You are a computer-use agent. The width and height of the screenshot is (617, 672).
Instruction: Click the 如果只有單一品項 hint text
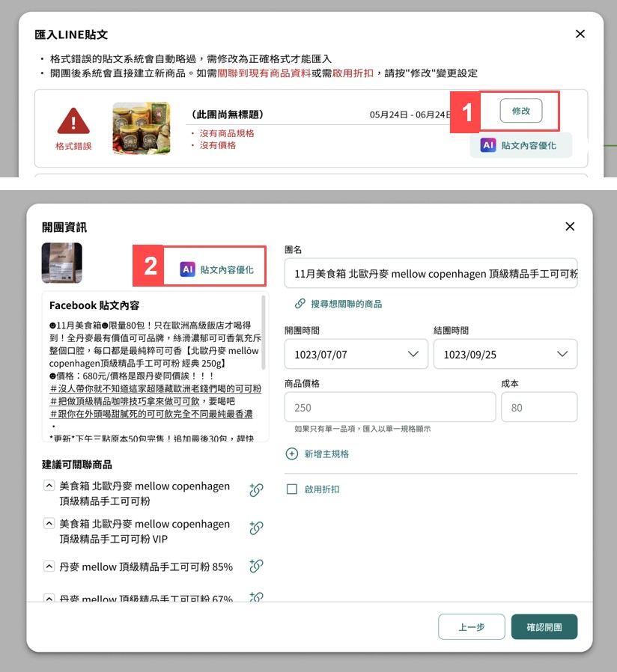click(362, 429)
